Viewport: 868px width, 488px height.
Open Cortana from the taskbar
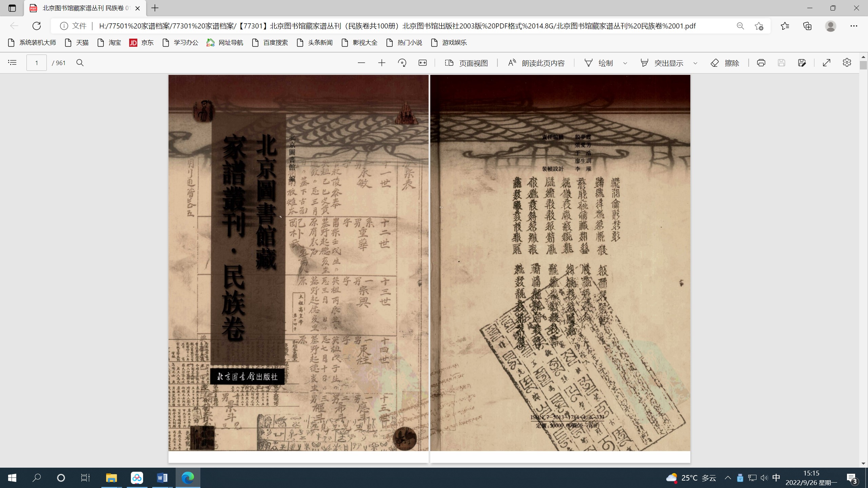(x=61, y=478)
